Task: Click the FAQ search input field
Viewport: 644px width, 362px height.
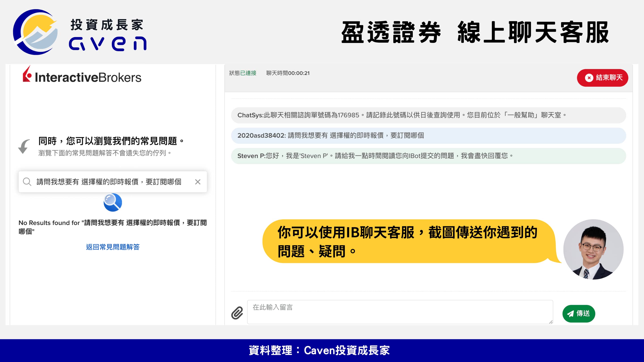Action: point(113,182)
